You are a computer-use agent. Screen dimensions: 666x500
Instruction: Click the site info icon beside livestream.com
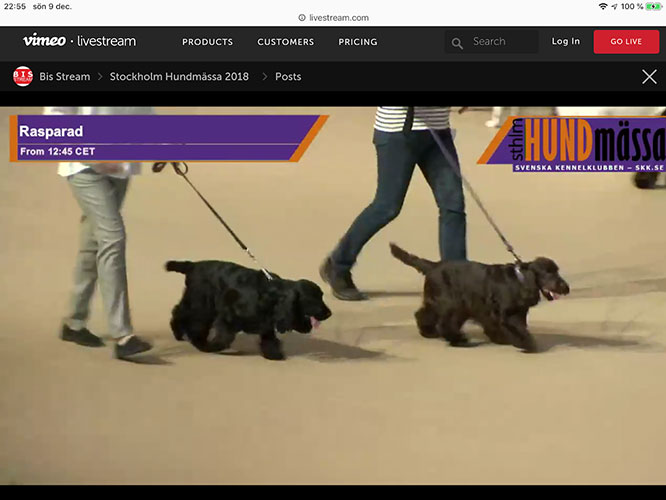[x=302, y=18]
